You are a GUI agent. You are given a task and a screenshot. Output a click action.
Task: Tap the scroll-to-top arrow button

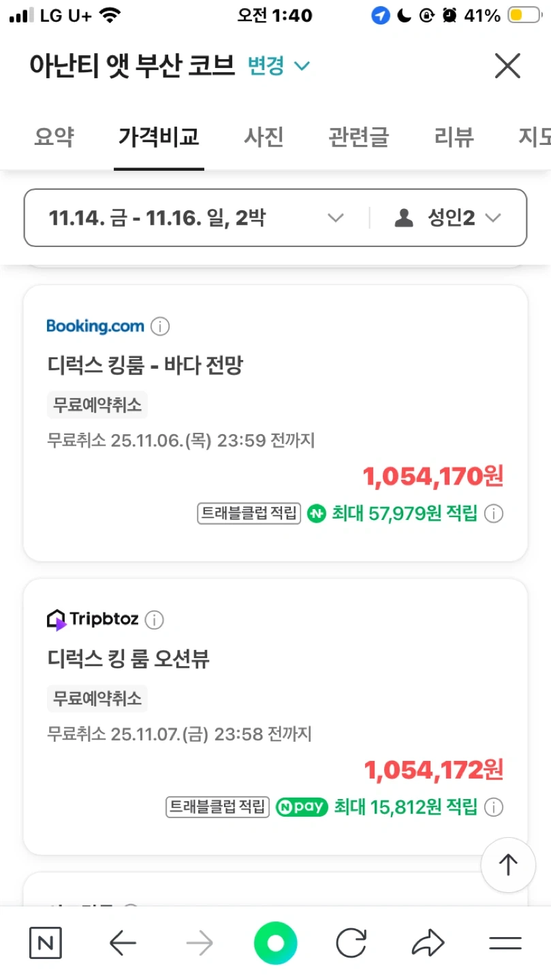tap(508, 865)
